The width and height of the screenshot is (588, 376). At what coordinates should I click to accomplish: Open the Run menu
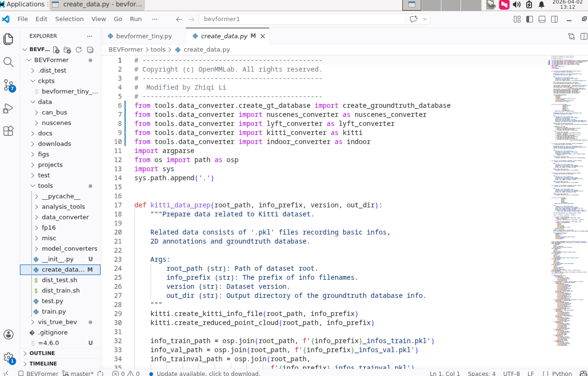click(136, 19)
